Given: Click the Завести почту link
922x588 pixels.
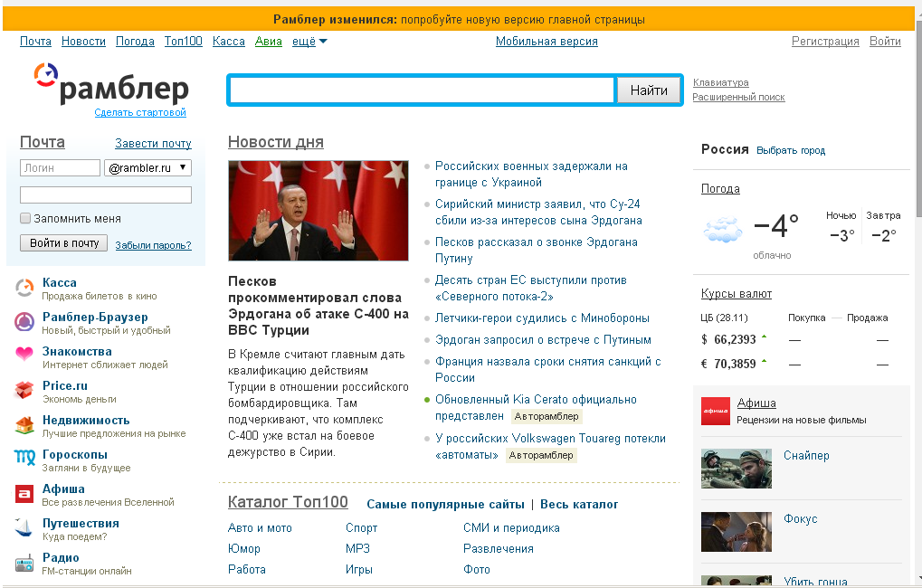Looking at the screenshot, I should (x=154, y=144).
